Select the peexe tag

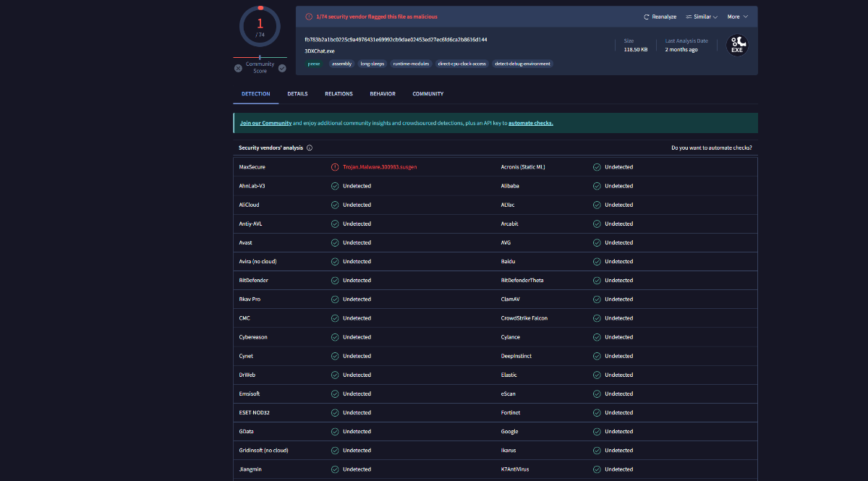click(314, 64)
